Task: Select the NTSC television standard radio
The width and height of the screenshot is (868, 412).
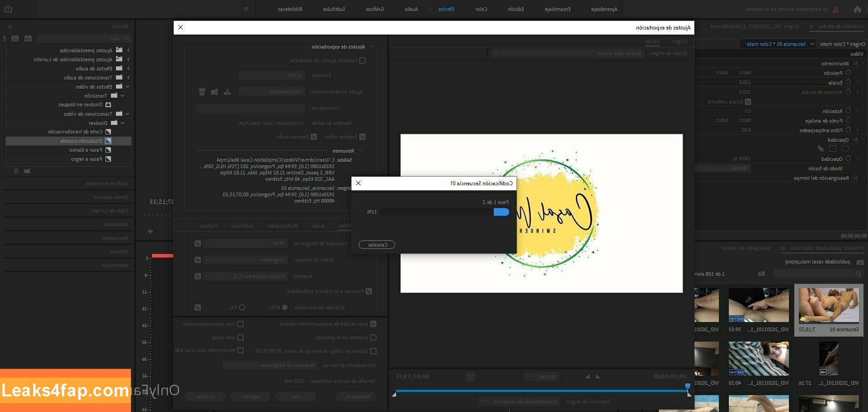Action: [x=285, y=308]
